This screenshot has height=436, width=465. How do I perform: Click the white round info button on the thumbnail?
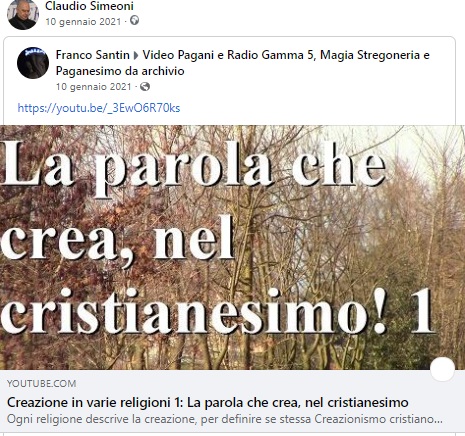(x=442, y=369)
